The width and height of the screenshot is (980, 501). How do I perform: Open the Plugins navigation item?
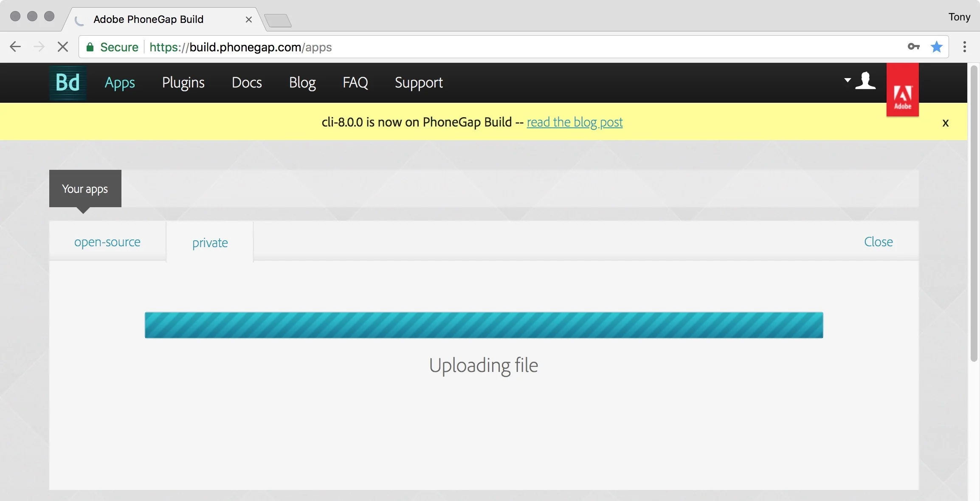coord(183,83)
